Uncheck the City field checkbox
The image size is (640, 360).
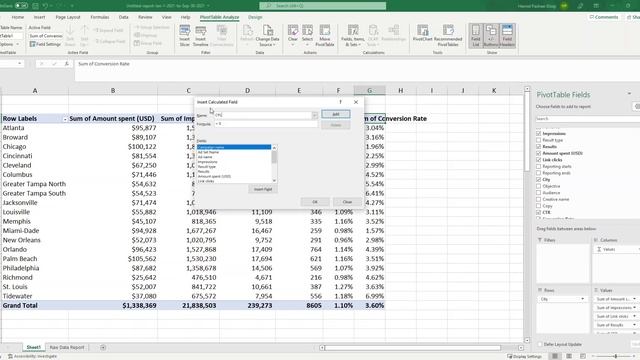538,180
